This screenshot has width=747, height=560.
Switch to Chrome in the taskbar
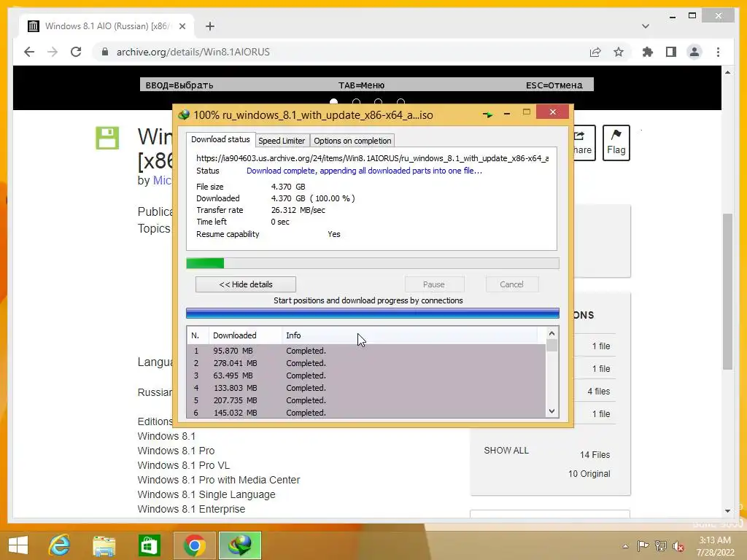[x=194, y=545]
